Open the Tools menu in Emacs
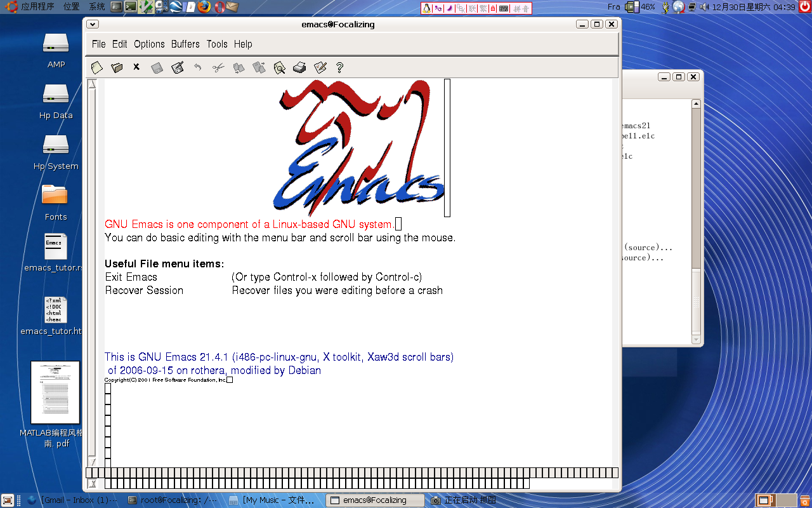 [217, 44]
